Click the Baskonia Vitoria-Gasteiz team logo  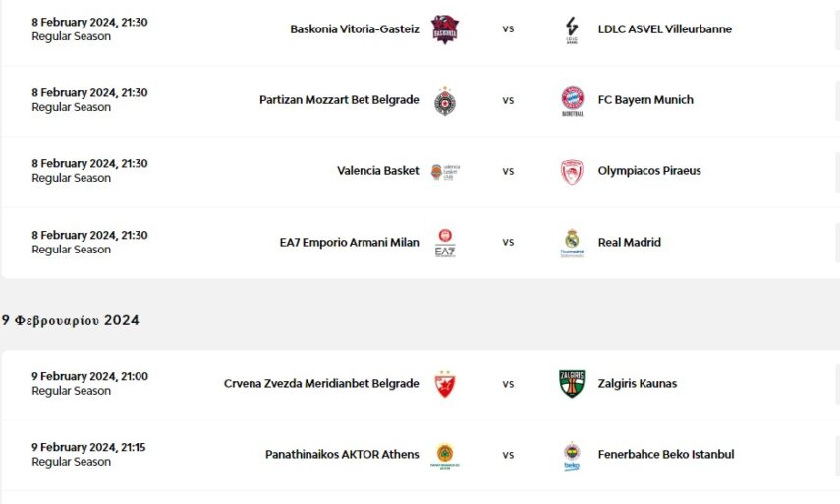(x=445, y=29)
